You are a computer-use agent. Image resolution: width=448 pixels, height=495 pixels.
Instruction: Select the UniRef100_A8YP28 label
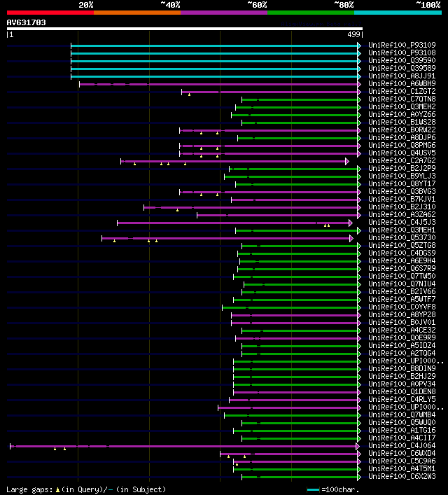[402, 315]
